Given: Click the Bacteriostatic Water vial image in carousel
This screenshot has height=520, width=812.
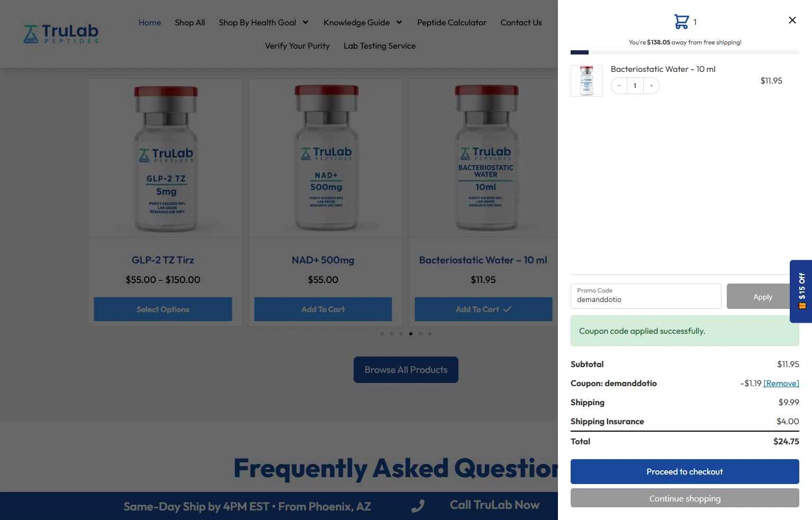Looking at the screenshot, I should (x=484, y=158).
